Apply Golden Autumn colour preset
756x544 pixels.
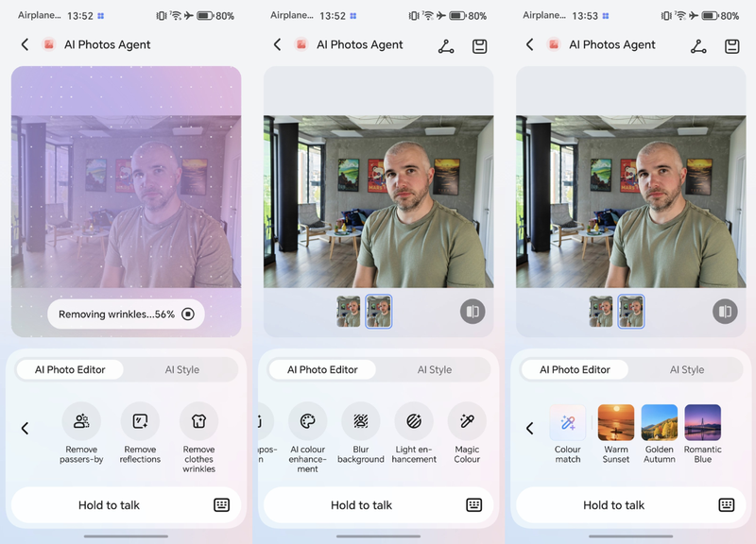click(659, 433)
